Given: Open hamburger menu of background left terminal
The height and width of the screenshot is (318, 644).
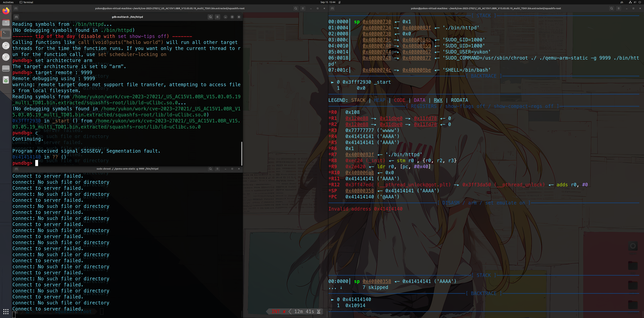Looking at the screenshot, I should tap(303, 8).
